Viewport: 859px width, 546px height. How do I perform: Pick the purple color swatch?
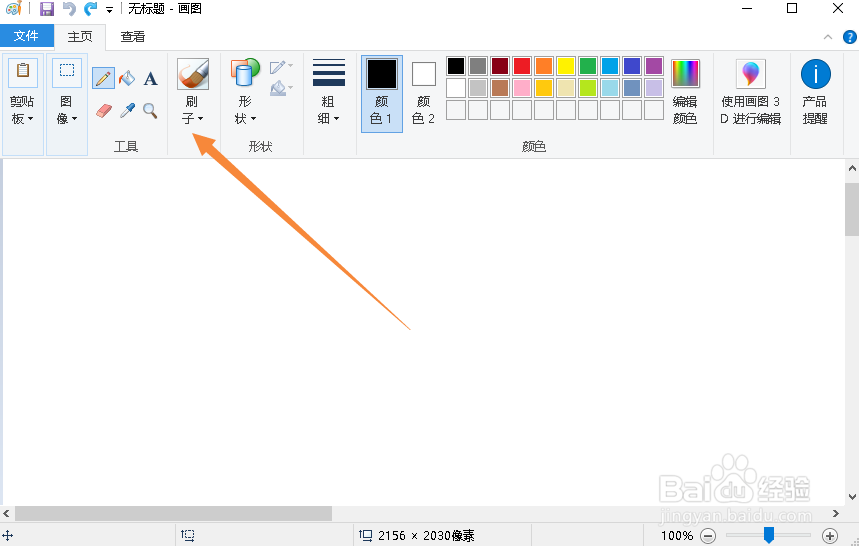coord(654,66)
